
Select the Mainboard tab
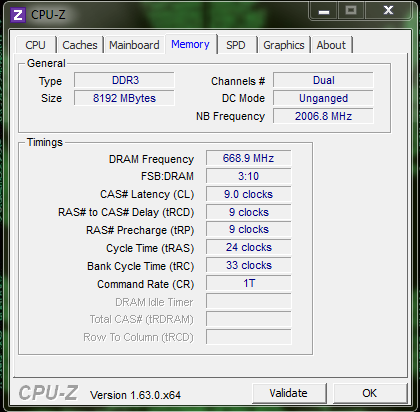(134, 45)
